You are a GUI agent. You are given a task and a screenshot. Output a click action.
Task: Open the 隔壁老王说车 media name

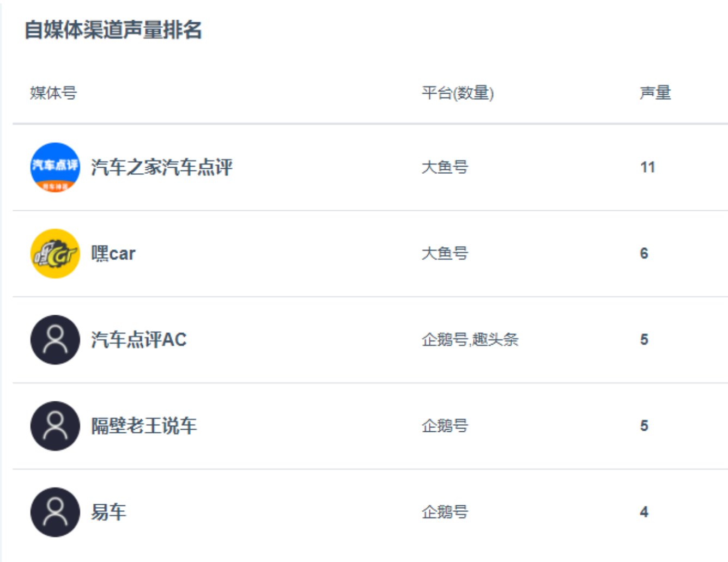(x=144, y=426)
